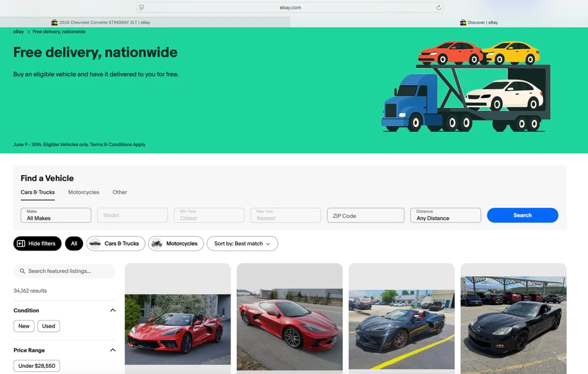Screen dimensions: 588x374
Task: Click the car icon in Cars & Trucks chip
Action: click(95, 244)
